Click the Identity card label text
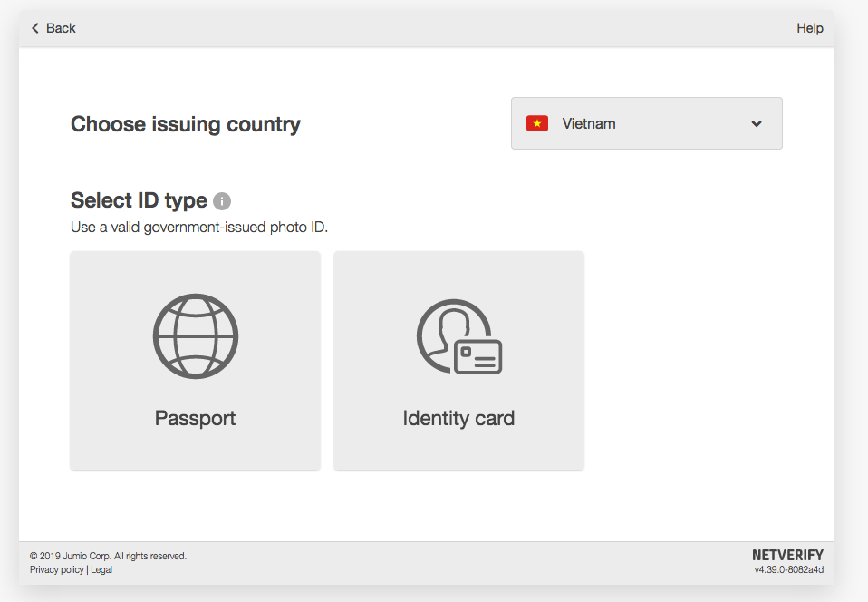The image size is (868, 602). click(x=458, y=419)
